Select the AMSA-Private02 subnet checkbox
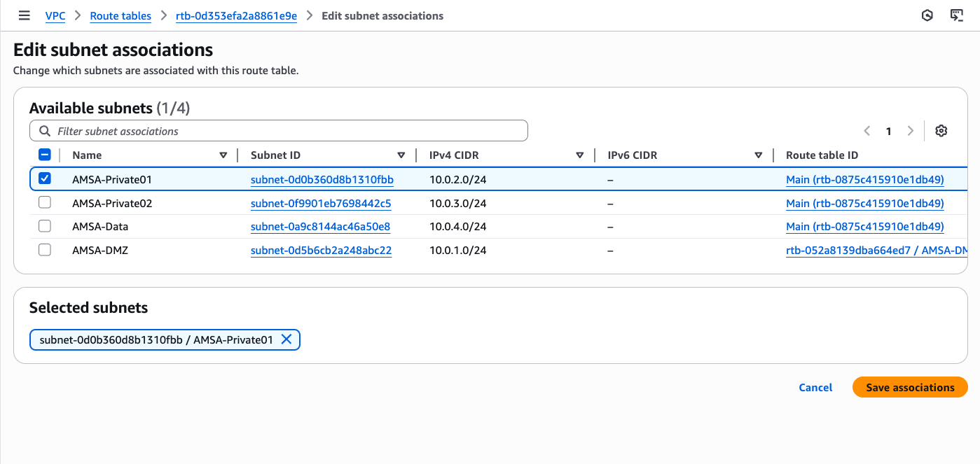Image resolution: width=980 pixels, height=464 pixels. (x=45, y=203)
